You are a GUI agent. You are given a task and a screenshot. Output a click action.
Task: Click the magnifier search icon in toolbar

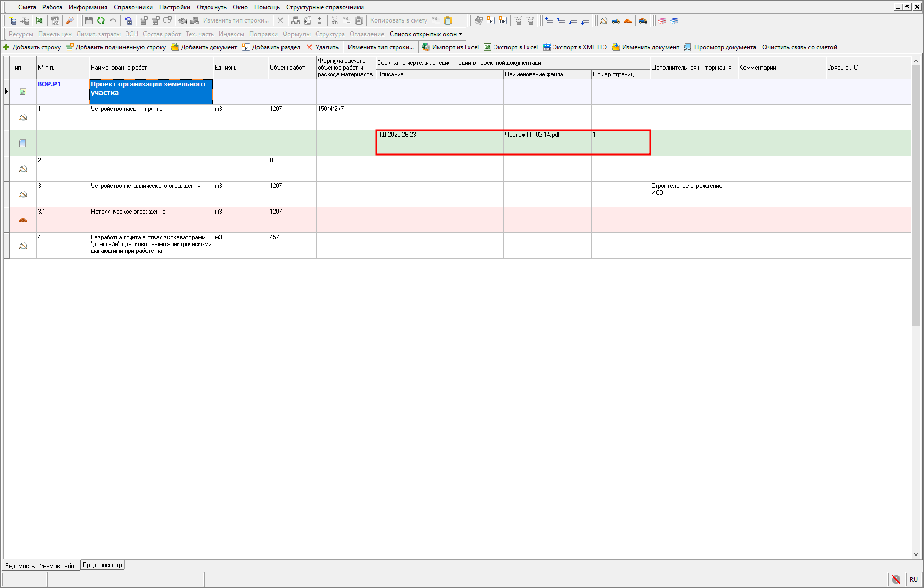pos(70,20)
